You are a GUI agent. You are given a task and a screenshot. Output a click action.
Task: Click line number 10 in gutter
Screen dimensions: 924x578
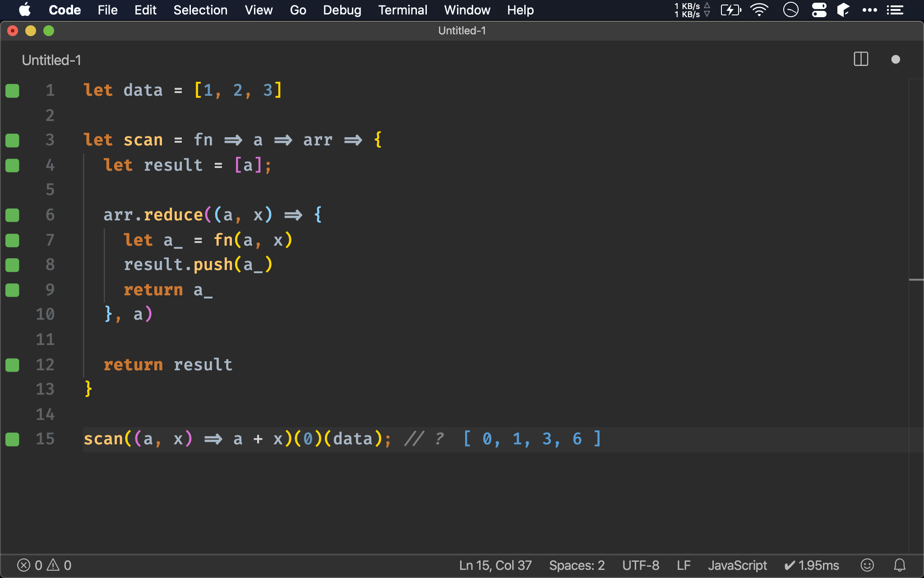45,314
